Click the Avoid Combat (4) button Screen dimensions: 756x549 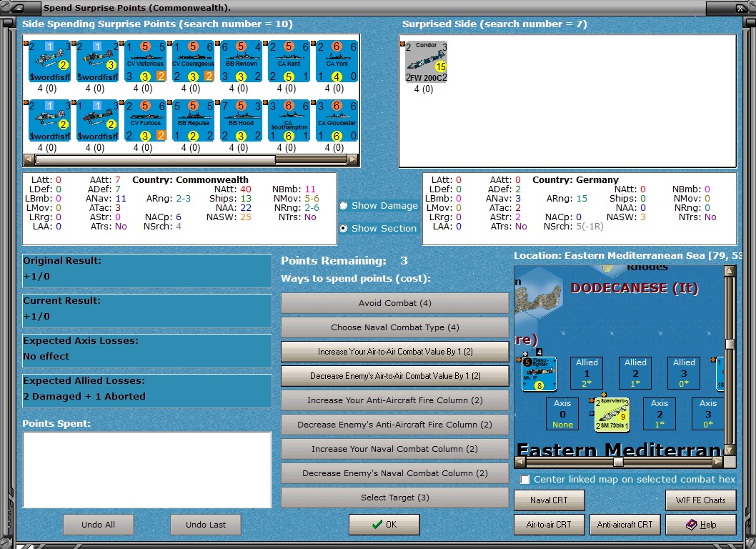point(395,303)
